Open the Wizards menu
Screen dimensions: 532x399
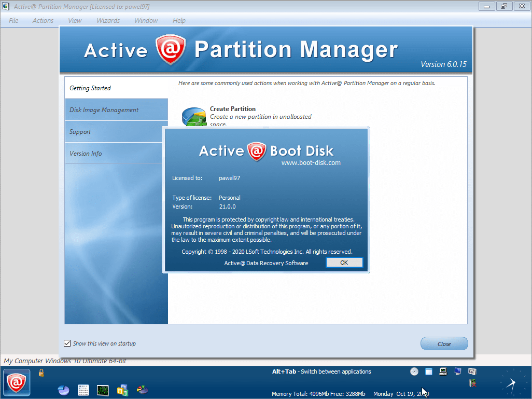(108, 20)
